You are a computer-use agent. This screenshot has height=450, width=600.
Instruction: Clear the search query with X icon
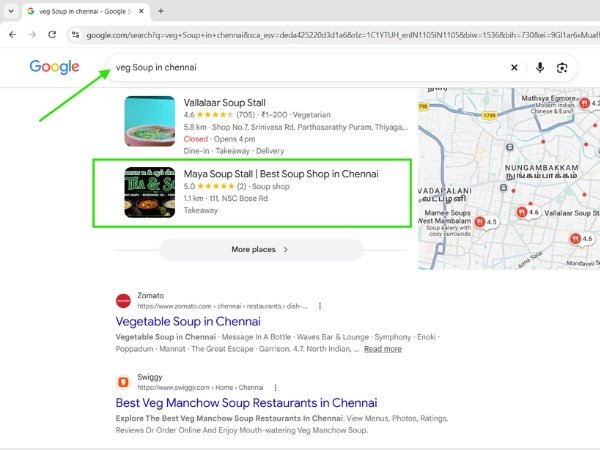(x=514, y=68)
